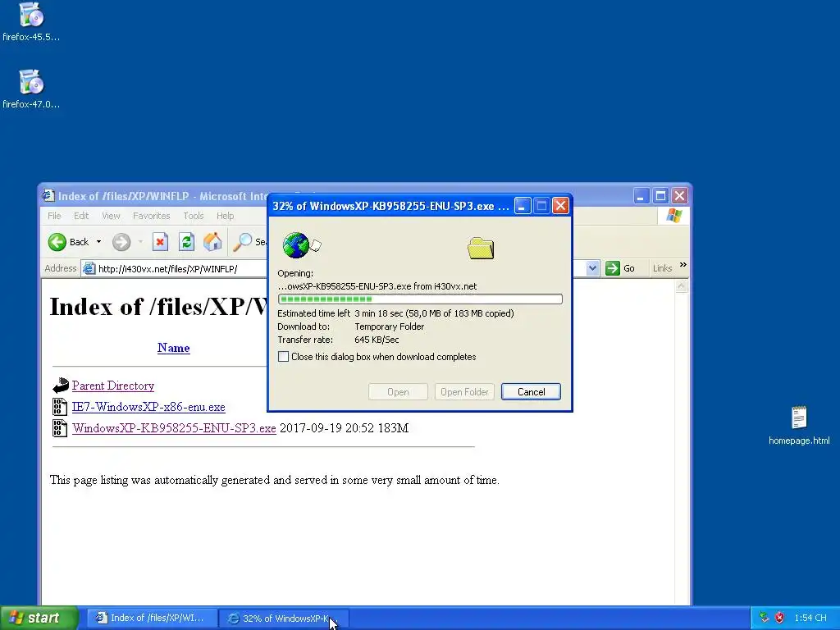Click the Links toolbar label

pos(662,268)
